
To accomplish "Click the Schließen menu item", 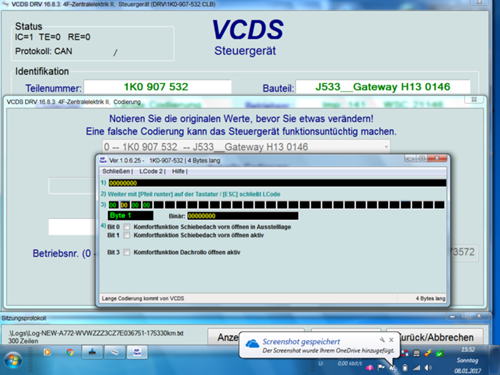I will tap(117, 171).
